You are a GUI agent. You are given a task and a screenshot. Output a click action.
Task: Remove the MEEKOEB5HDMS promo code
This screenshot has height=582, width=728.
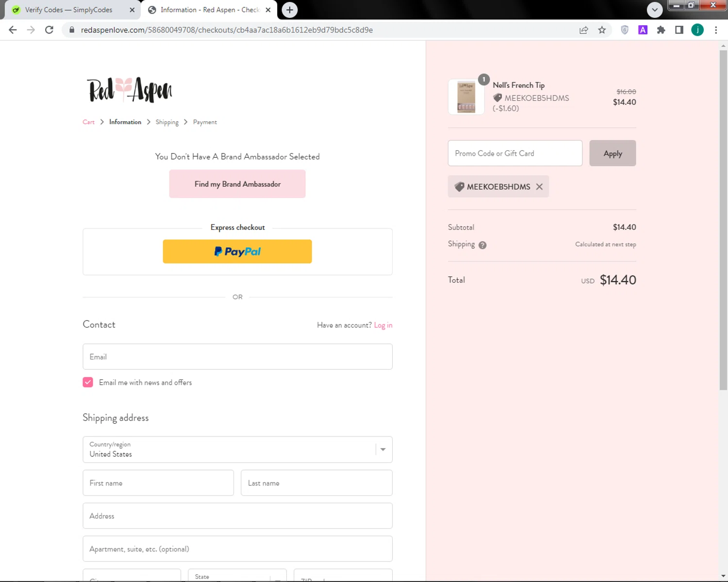point(539,187)
